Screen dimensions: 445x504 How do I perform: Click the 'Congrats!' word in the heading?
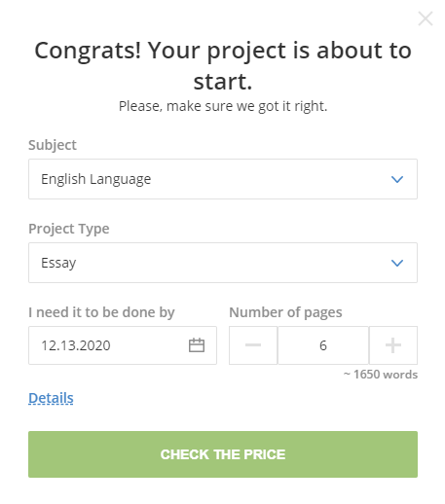[x=88, y=51]
